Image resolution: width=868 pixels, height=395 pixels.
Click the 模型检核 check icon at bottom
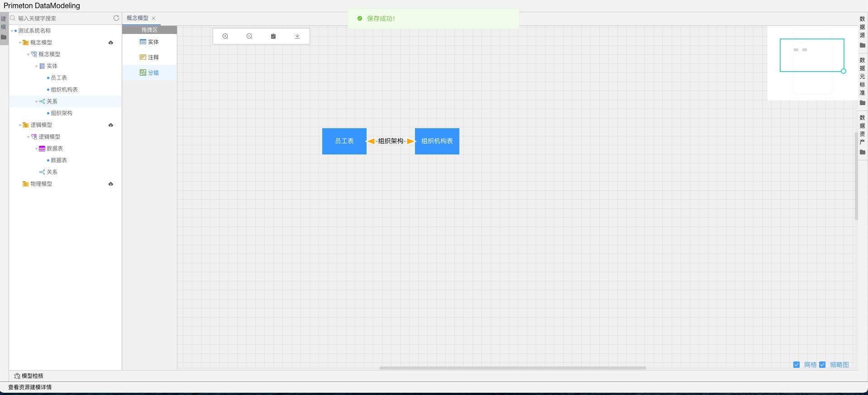tap(17, 376)
